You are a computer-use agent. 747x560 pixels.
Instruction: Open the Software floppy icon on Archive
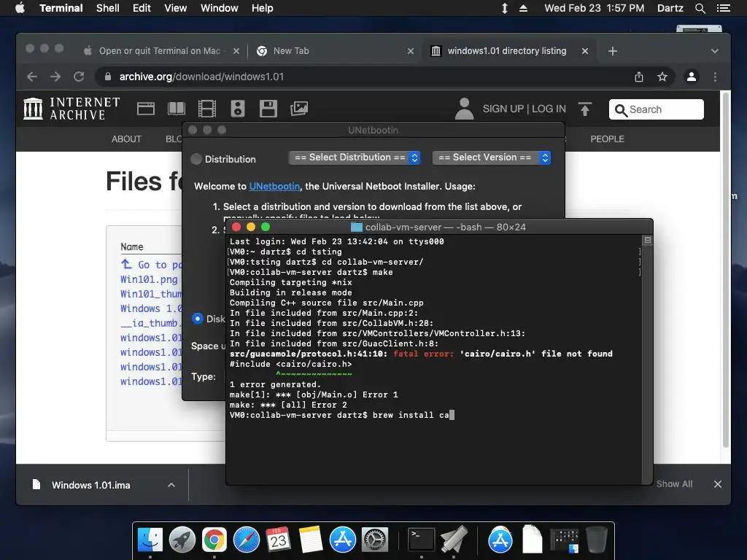tap(268, 109)
